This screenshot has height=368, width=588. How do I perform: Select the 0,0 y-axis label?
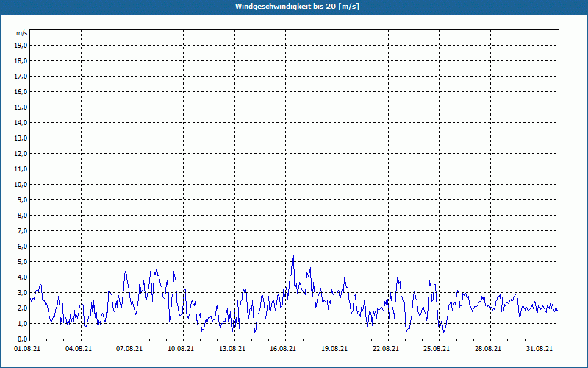point(22,339)
